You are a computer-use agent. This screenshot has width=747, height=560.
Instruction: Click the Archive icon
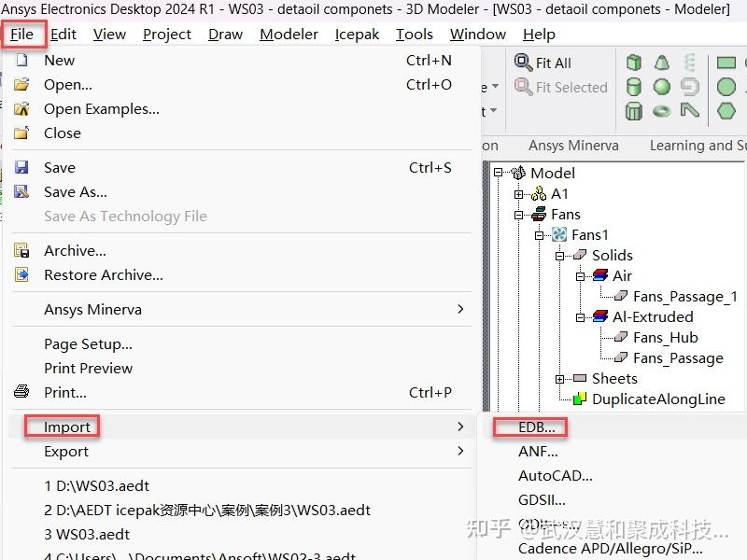point(21,250)
